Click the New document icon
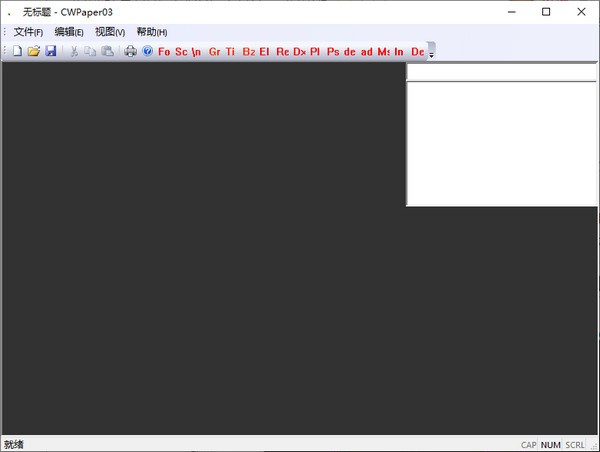 (x=17, y=51)
